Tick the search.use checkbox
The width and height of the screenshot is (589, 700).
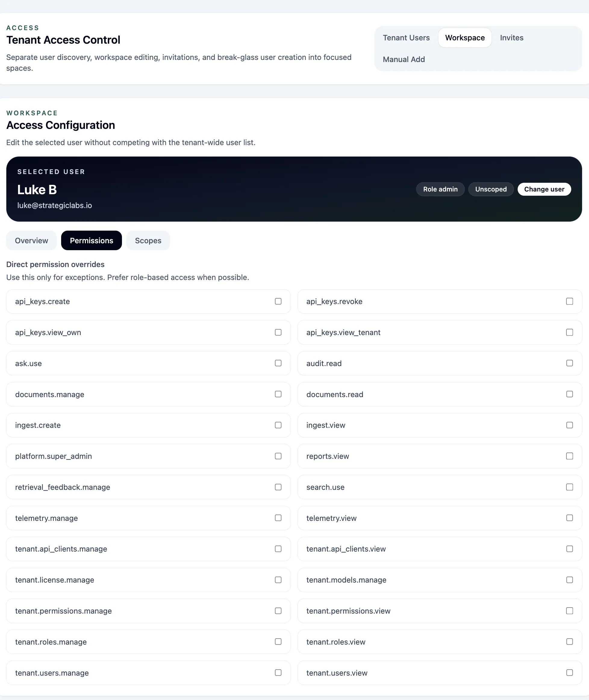pyautogui.click(x=569, y=487)
